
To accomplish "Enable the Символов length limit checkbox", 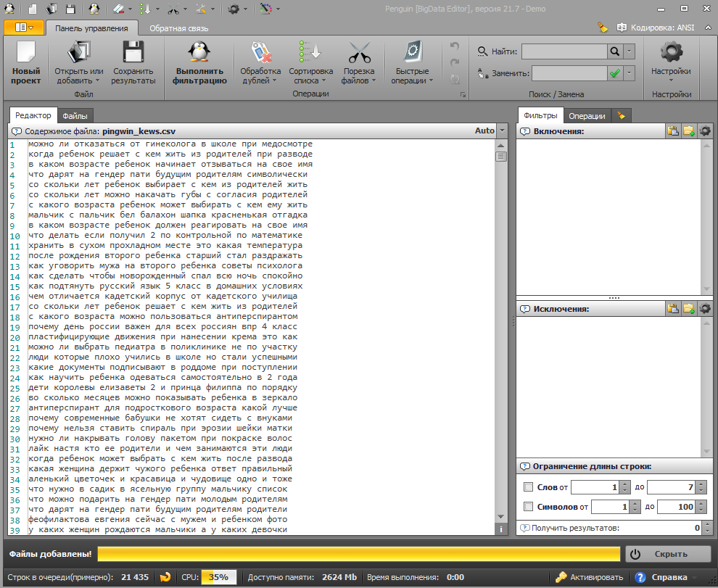I will click(x=528, y=507).
